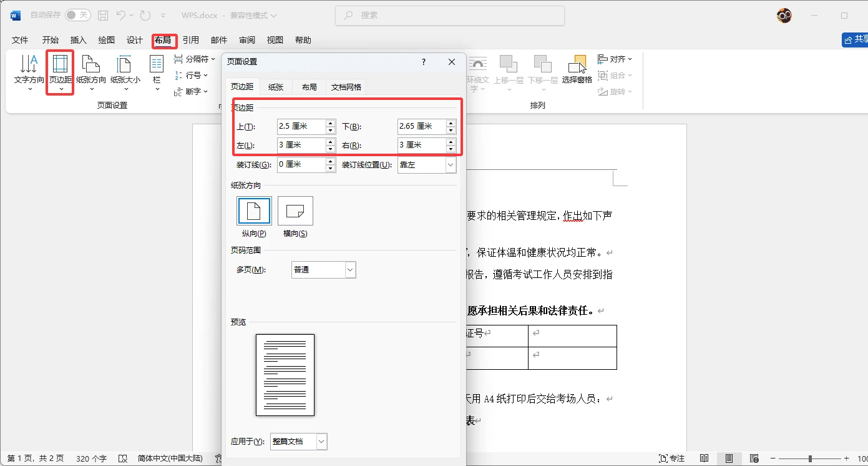
Task: Open the Text Direction (文字方向) tool
Action: coord(29,71)
